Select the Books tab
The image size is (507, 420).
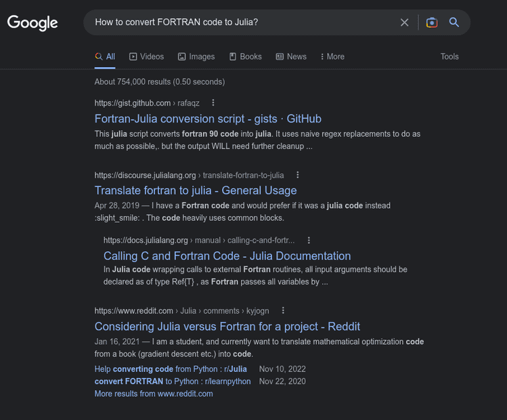(245, 57)
